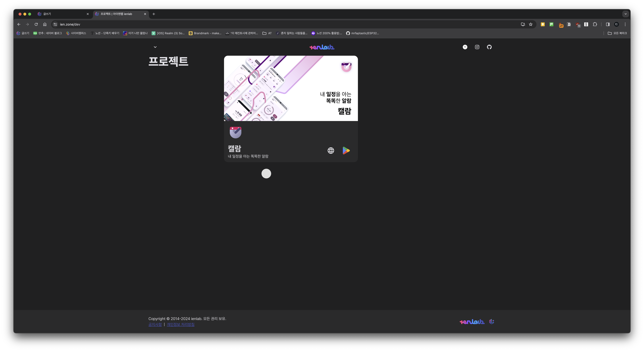Screen dimensions: 644x351
Task: Open the 공지사항 footer link
Action: pyautogui.click(x=155, y=324)
